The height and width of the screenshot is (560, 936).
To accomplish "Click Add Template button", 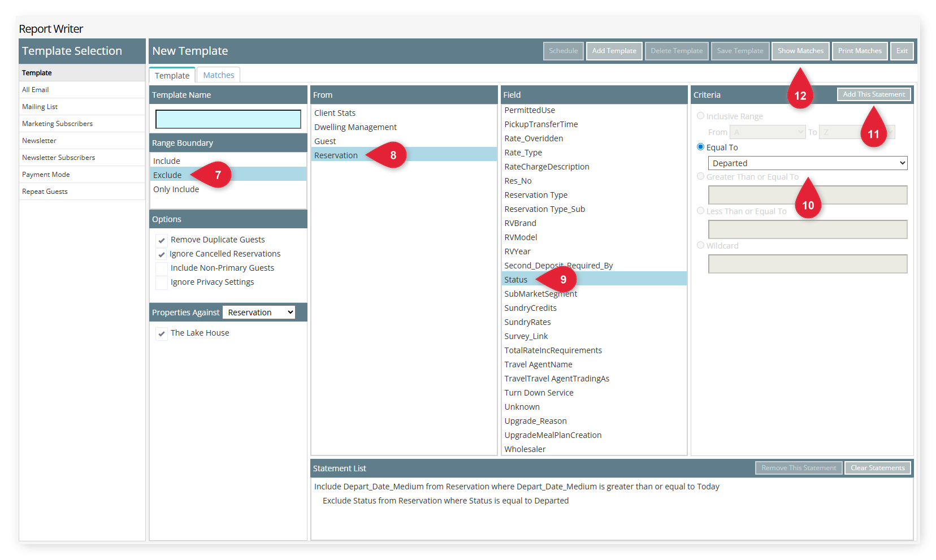I will click(x=614, y=51).
